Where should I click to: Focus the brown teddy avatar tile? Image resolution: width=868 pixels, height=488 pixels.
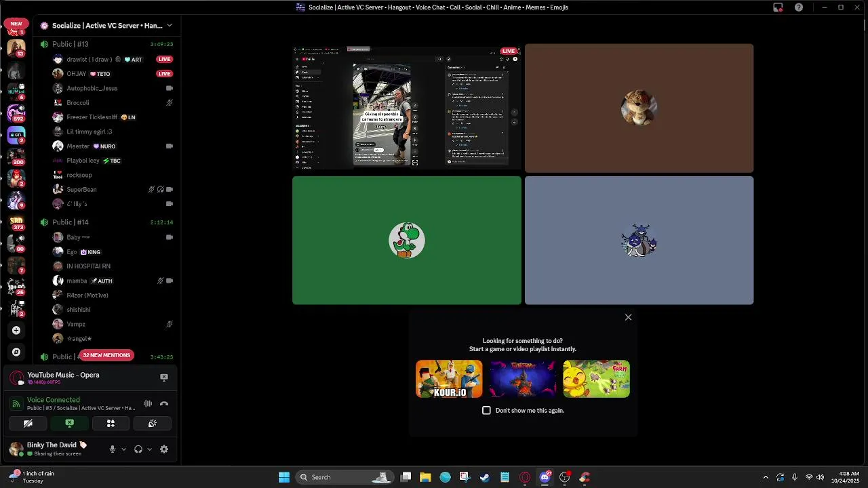pyautogui.click(x=639, y=108)
